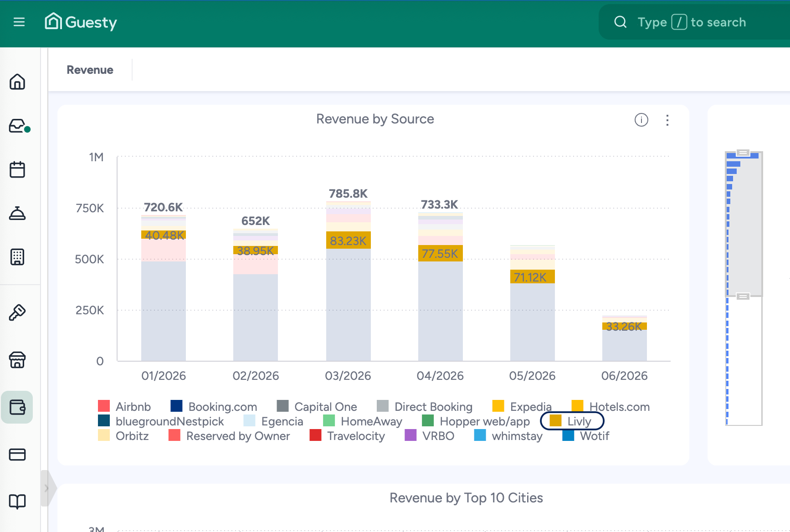This screenshot has height=532, width=790.
Task: Click the whimstay light-blue color swatch
Action: pyautogui.click(x=480, y=435)
